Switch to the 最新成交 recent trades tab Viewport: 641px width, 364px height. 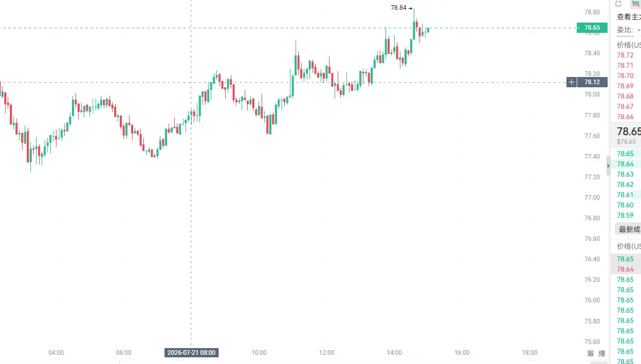pos(629,229)
